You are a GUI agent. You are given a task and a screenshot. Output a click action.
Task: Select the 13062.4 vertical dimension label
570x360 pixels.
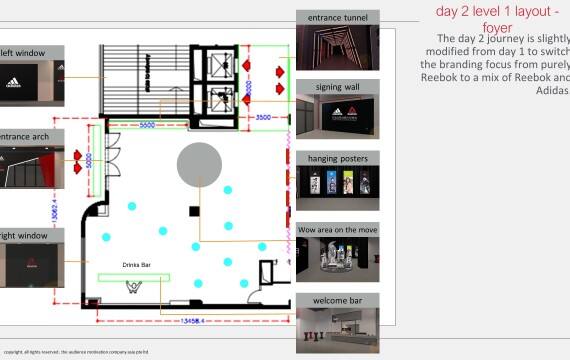[55, 211]
